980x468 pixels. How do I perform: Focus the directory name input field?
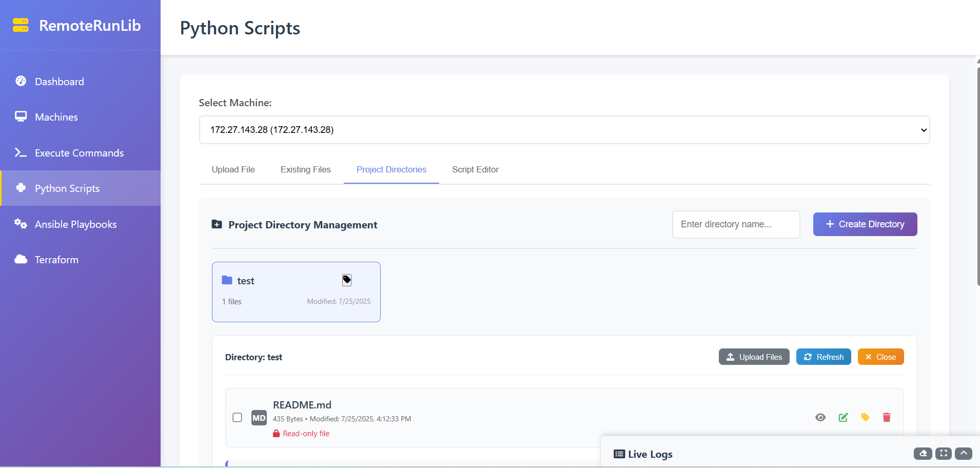(736, 224)
